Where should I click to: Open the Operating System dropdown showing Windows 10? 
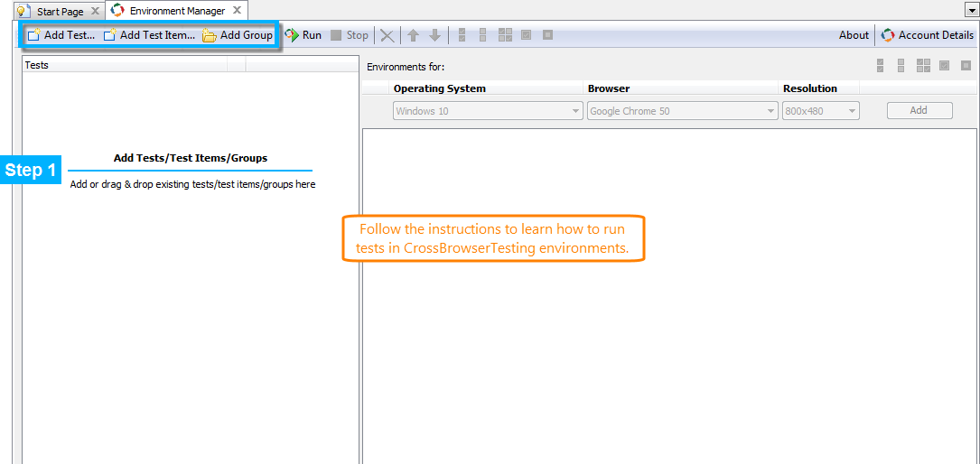[x=488, y=111]
